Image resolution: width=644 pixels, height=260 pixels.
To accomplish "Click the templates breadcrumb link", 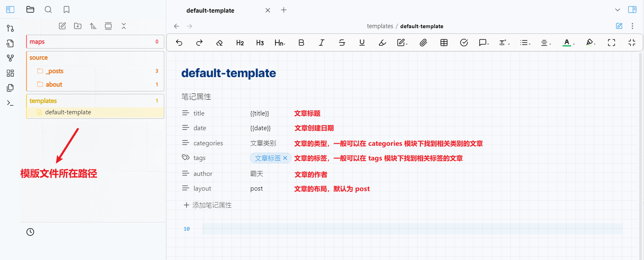I will click(380, 26).
